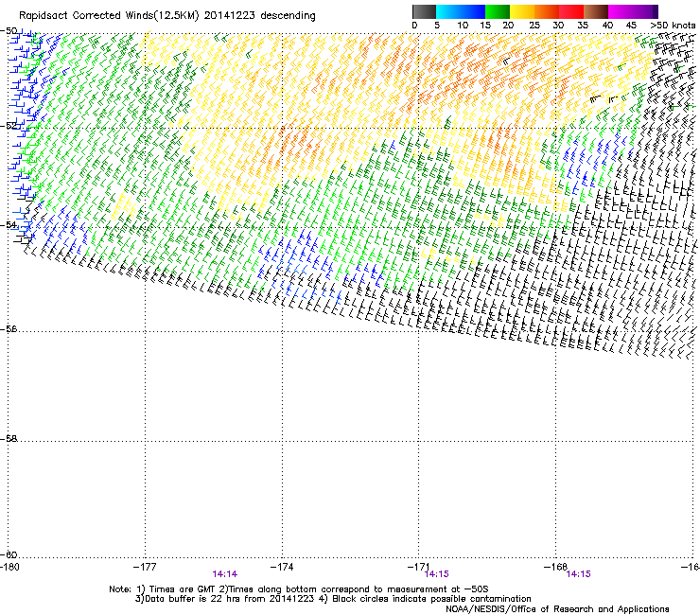This screenshot has width=700, height=615.
Task: Click the brown 35-40 knots color segment
Action: click(596, 11)
